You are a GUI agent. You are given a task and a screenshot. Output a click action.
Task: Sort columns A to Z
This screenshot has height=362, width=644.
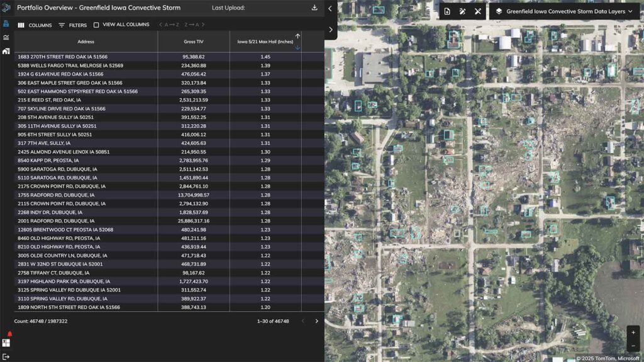click(x=169, y=25)
